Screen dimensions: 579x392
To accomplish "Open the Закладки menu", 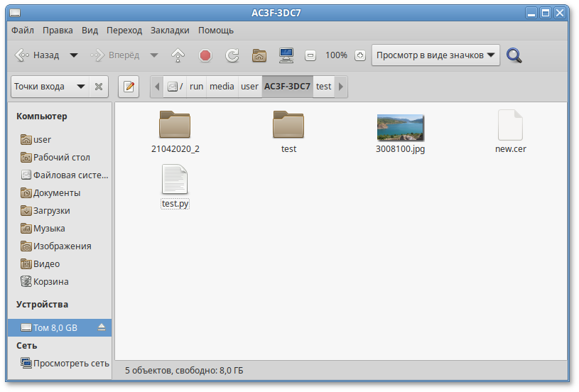I will point(170,31).
